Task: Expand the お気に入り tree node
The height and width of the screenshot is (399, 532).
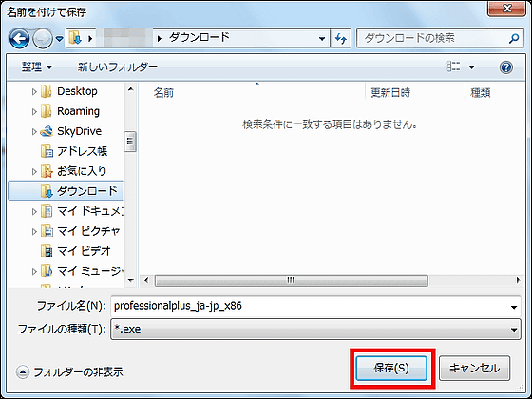Action: point(34,171)
